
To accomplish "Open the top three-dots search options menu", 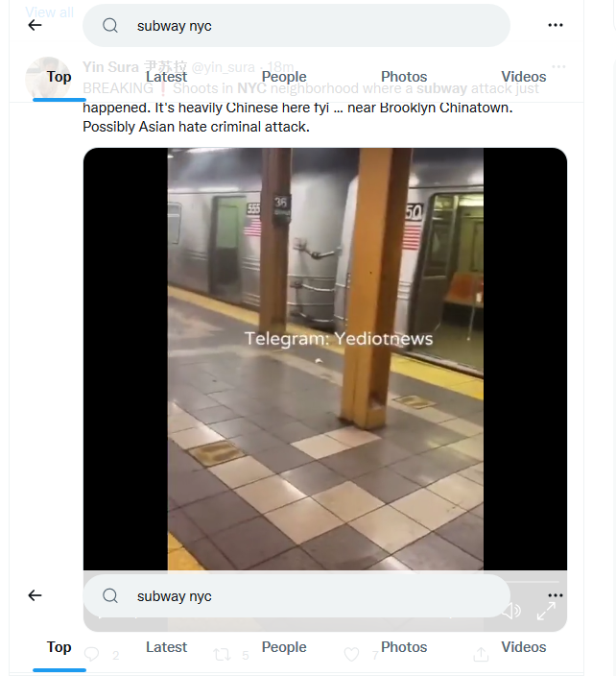I will [556, 25].
